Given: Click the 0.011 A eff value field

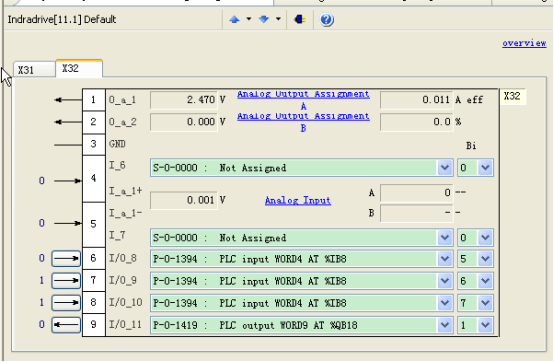Looking at the screenshot, I should click(x=417, y=100).
